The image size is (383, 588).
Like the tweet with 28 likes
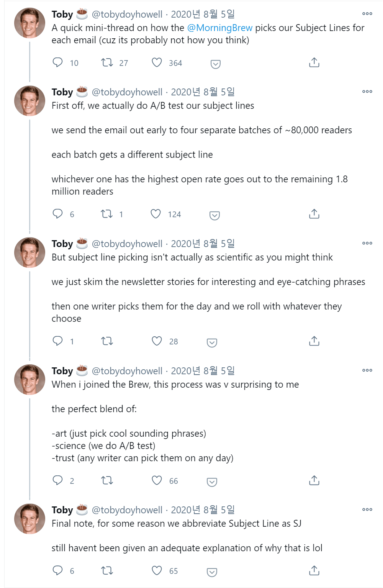pyautogui.click(x=157, y=341)
